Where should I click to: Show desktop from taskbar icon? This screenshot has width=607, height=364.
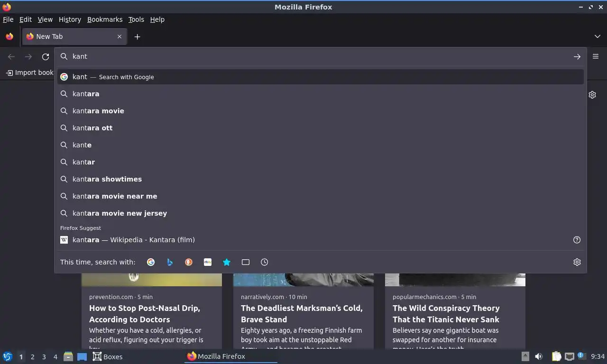click(x=82, y=356)
